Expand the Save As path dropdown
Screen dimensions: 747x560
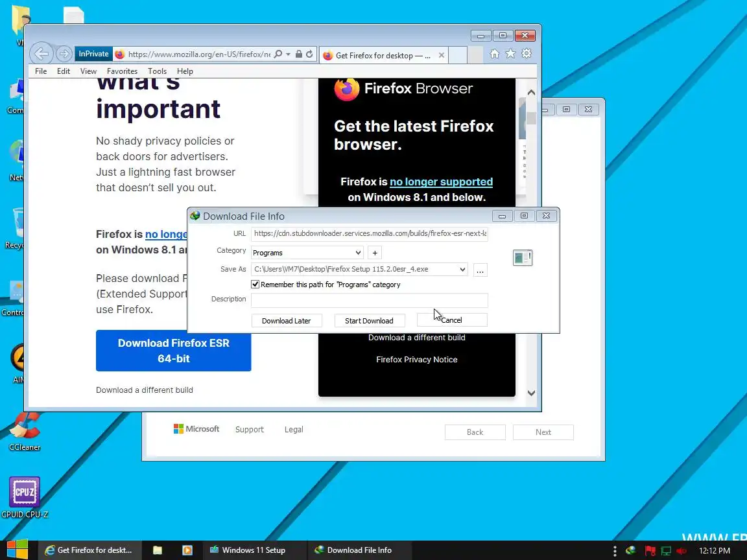(462, 270)
